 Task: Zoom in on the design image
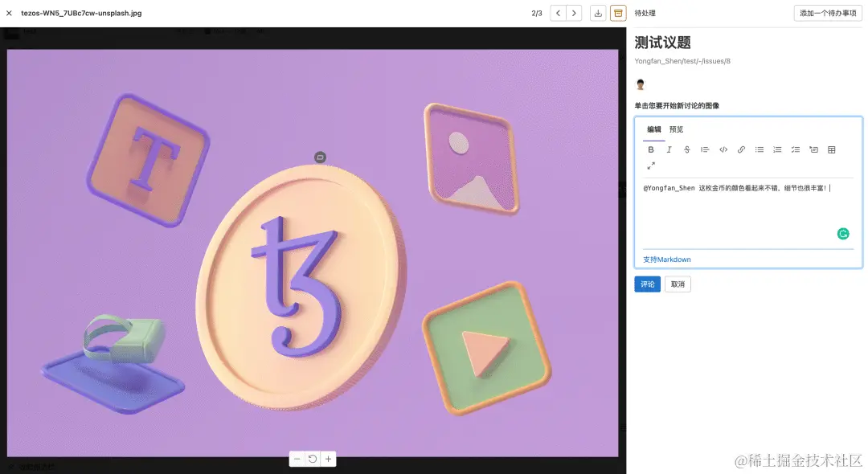tap(328, 459)
